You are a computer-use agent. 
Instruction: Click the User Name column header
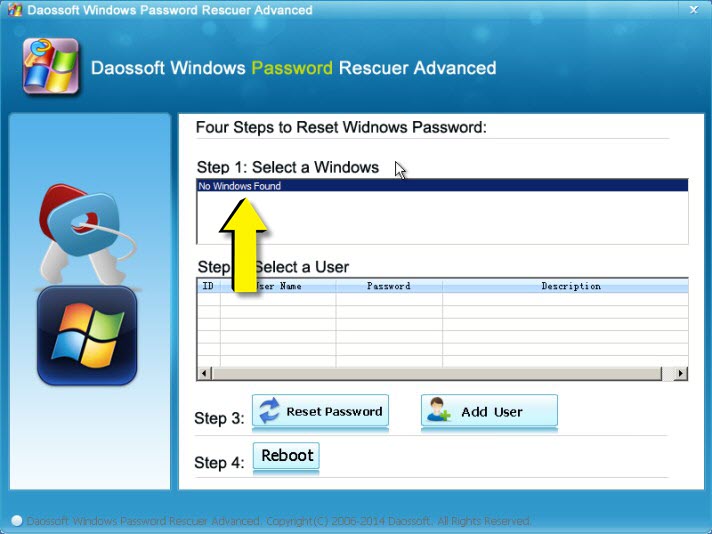[x=278, y=286]
